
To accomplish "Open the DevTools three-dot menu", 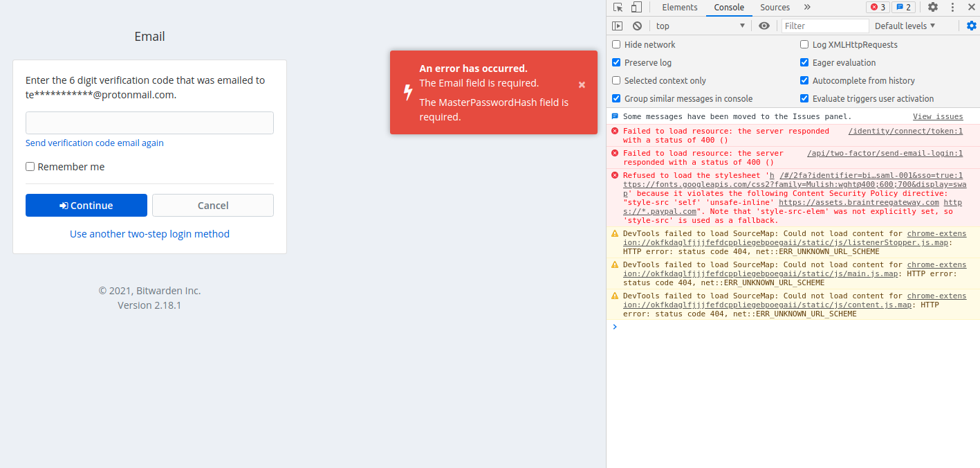I will (x=952, y=8).
